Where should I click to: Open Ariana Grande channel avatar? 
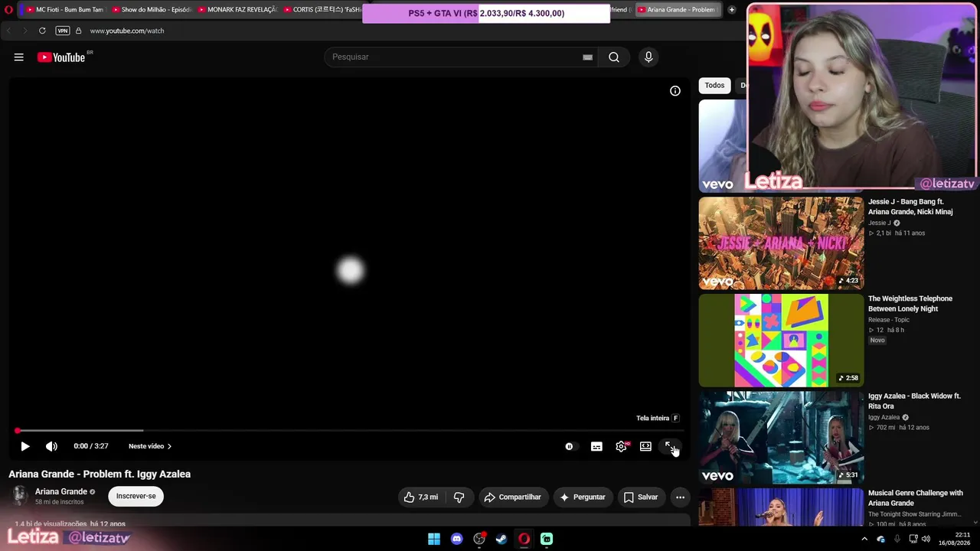point(19,496)
